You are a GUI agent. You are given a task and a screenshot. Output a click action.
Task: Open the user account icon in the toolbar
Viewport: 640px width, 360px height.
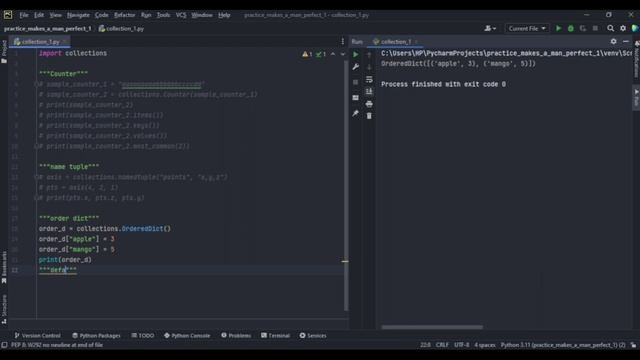(490, 28)
